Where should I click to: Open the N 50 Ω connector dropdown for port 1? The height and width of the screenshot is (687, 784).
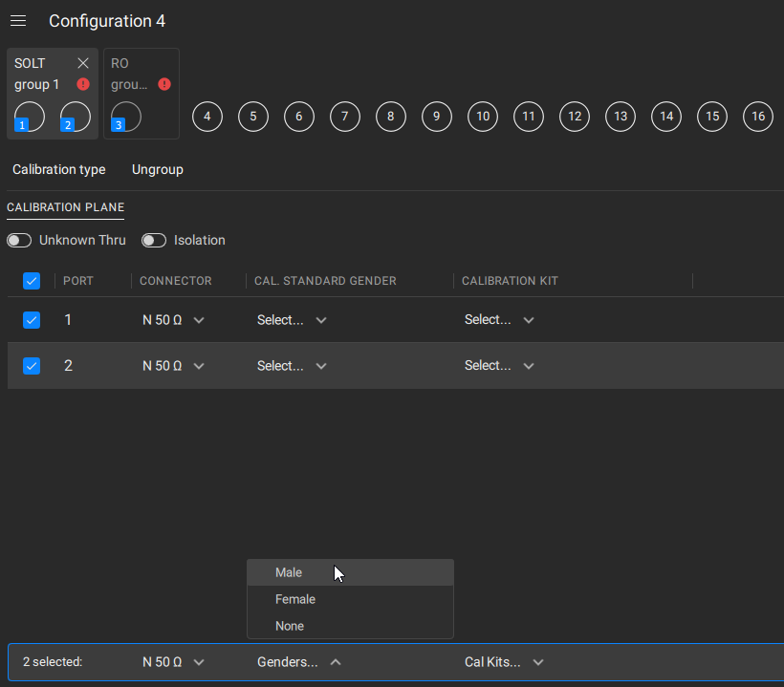pyautogui.click(x=173, y=319)
